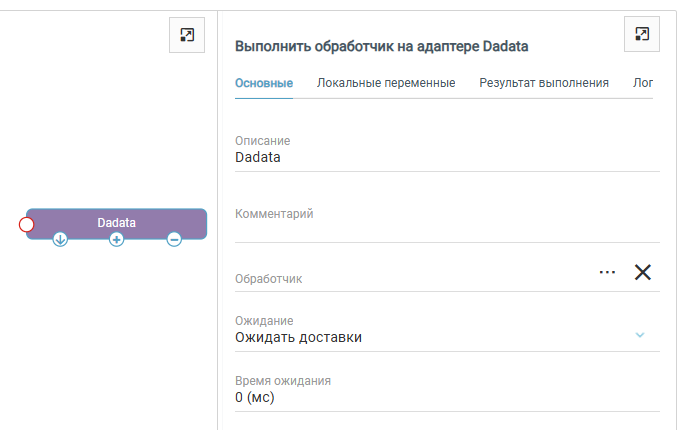Open the Локальные переменные tab

[x=386, y=83]
